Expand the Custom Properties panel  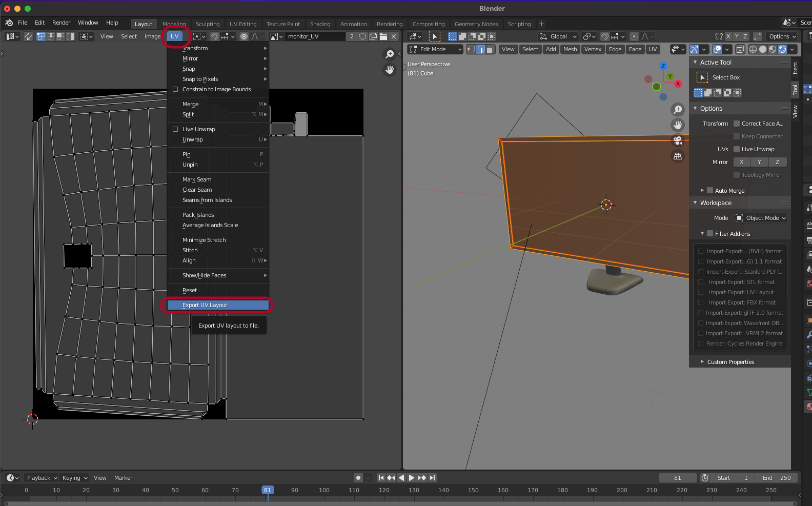[x=702, y=361]
